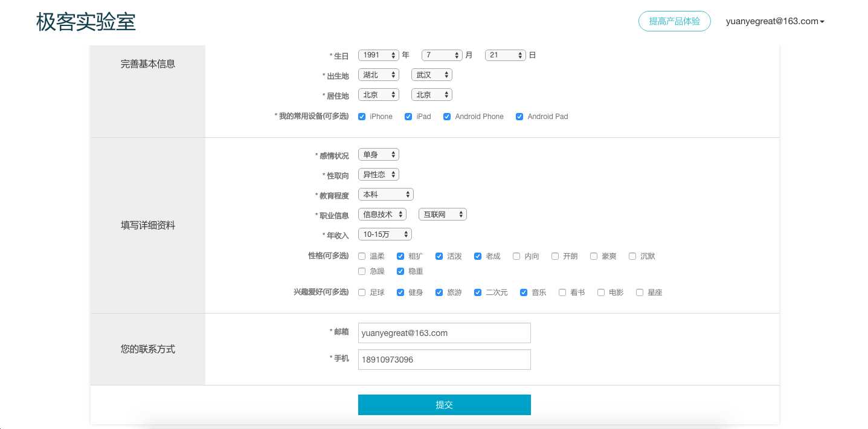Open the 居住地 province dropdown

(x=379, y=95)
